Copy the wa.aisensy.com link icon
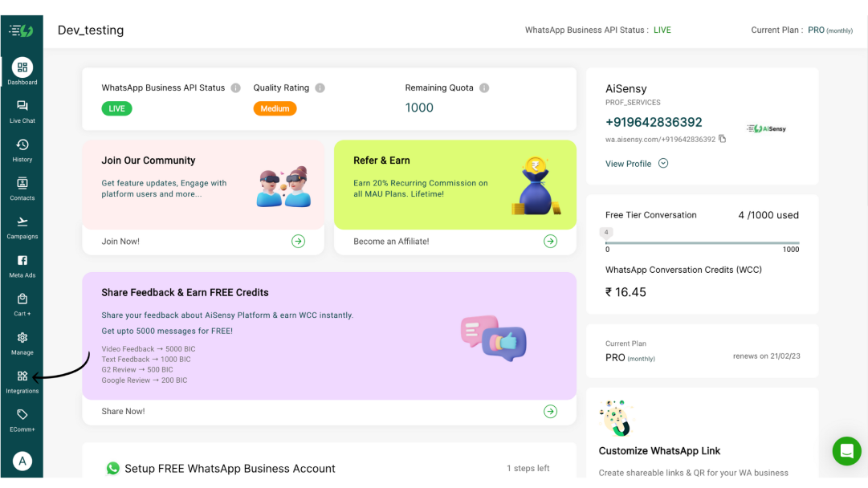Image resolution: width=868 pixels, height=488 pixels. click(x=723, y=139)
